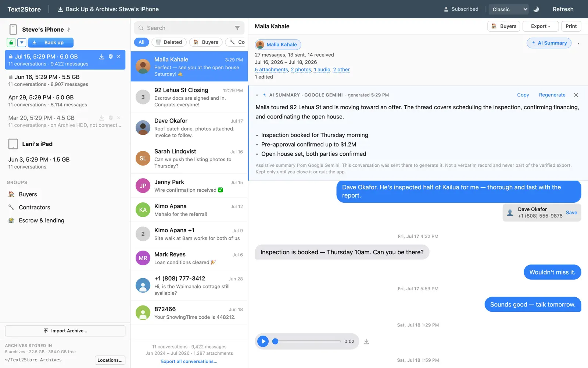Open the 92 Lehua St Closing group conversation

[189, 97]
